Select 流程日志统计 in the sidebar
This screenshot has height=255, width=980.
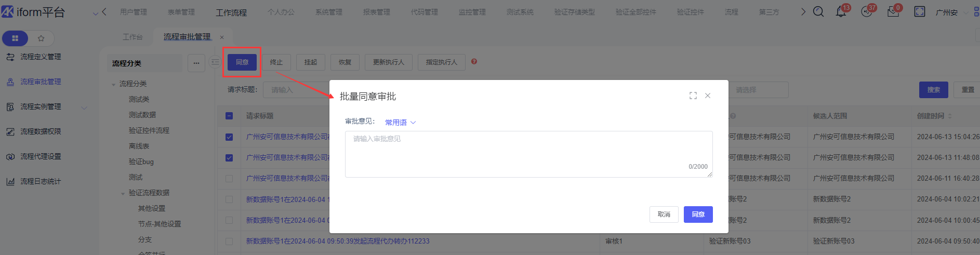(x=41, y=181)
